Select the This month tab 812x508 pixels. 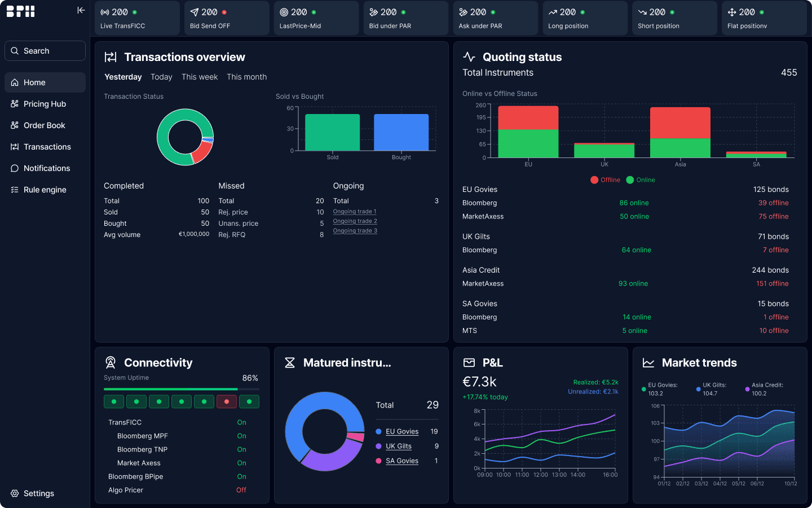[x=246, y=77]
